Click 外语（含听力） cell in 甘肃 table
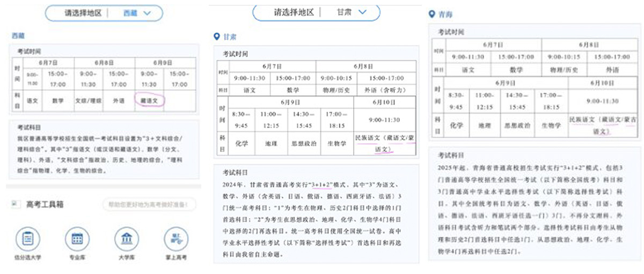The width and height of the screenshot is (644, 274). tap(384, 90)
